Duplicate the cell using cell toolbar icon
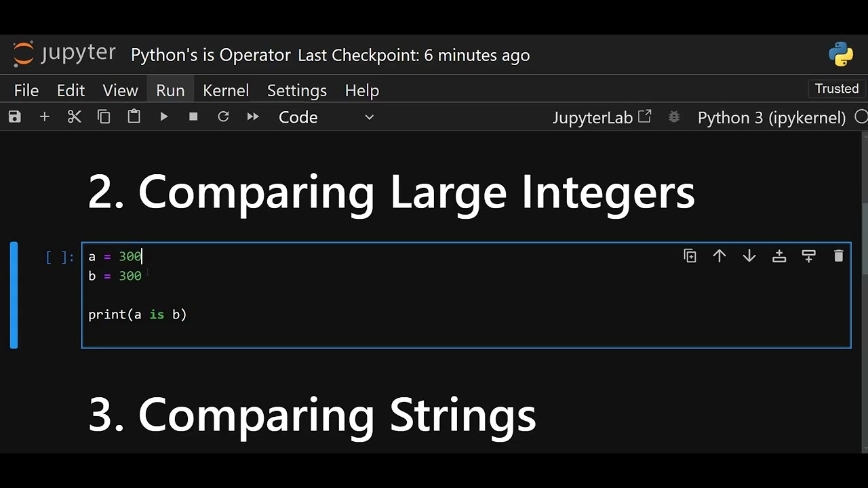The height and width of the screenshot is (488, 868). [x=690, y=256]
